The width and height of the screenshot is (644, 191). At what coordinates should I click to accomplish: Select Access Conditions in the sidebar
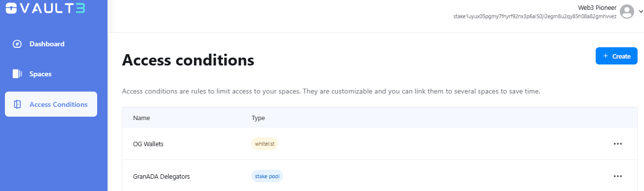51,104
